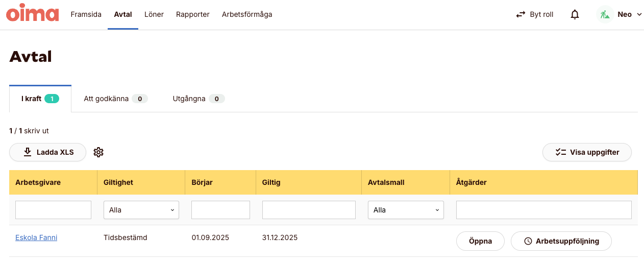Click the Oima logo
This screenshot has width=644, height=261.
(x=33, y=13)
